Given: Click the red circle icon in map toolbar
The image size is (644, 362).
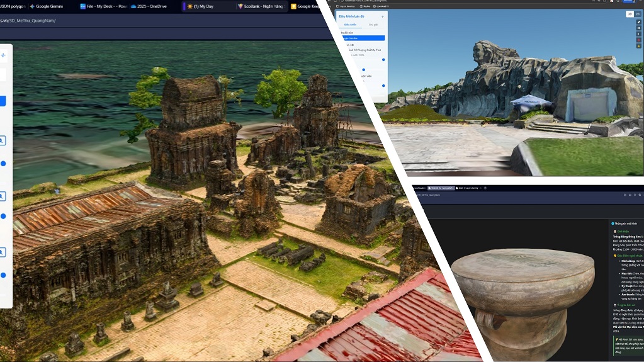Looking at the screenshot, I should point(639,40).
